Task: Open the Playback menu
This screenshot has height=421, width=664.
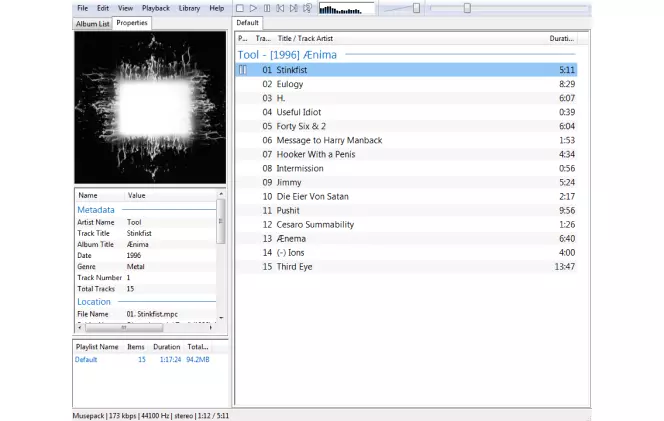Action: coord(156,8)
